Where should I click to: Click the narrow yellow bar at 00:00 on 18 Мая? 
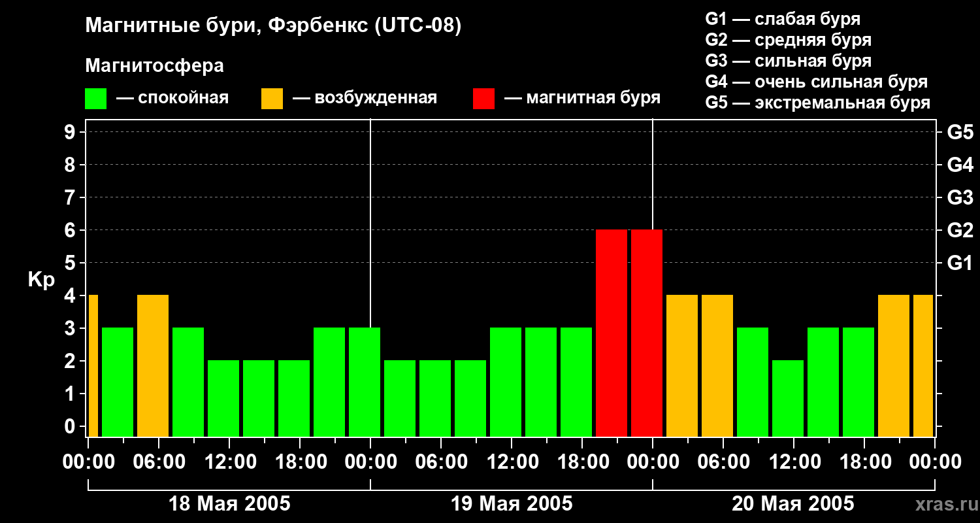[x=93, y=365]
